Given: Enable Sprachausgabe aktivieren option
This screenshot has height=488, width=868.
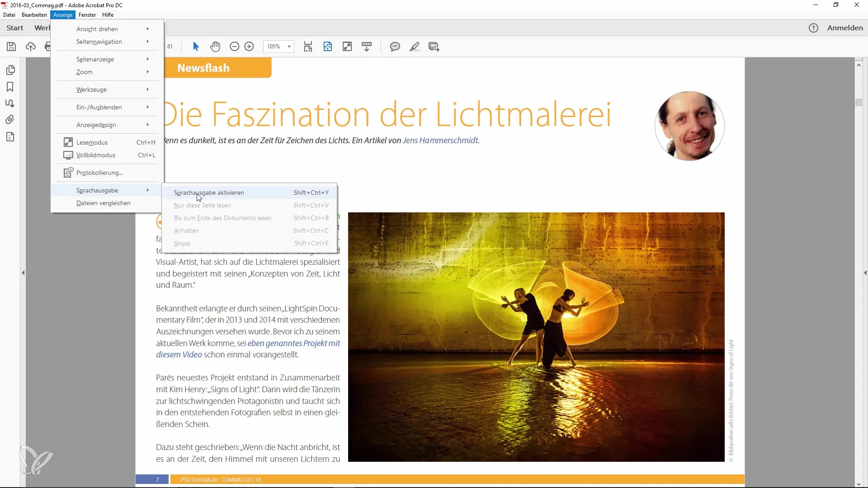Looking at the screenshot, I should [x=209, y=192].
